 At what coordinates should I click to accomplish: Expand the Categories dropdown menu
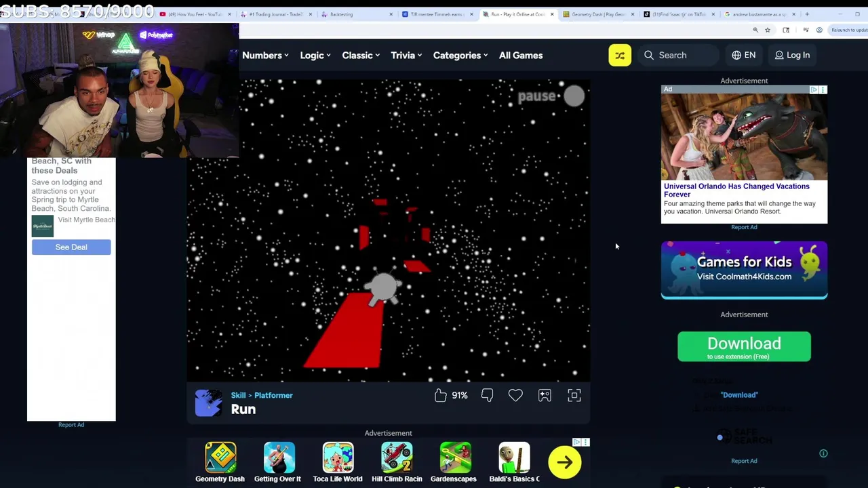(460, 56)
